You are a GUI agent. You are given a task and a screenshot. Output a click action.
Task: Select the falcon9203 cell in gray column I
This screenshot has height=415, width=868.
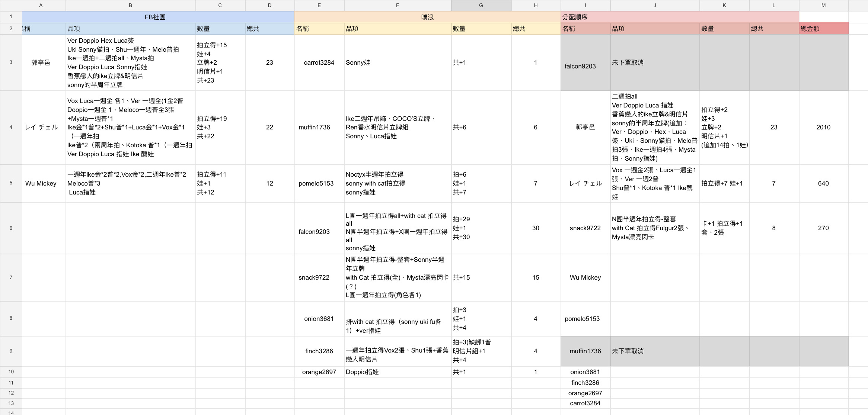pos(585,62)
